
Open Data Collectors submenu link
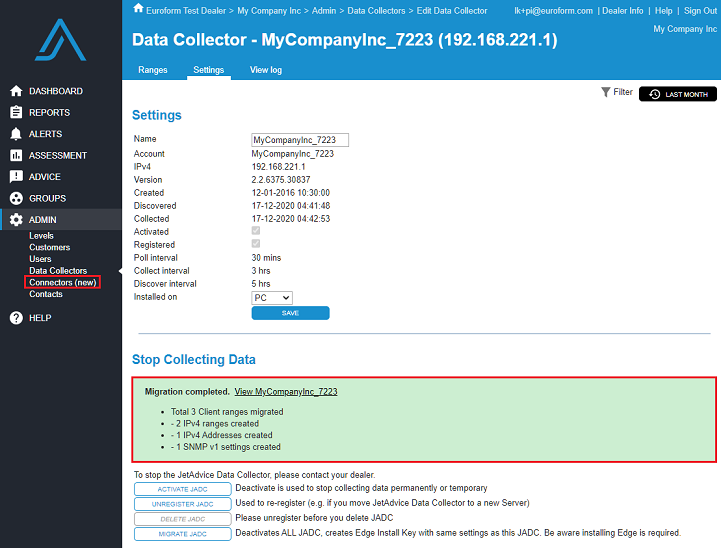point(58,271)
